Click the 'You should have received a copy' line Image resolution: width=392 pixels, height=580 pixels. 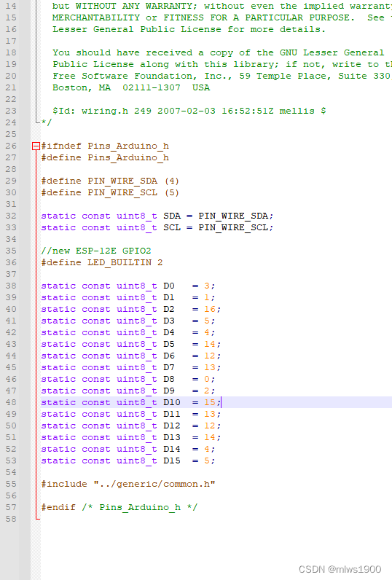pos(219,52)
